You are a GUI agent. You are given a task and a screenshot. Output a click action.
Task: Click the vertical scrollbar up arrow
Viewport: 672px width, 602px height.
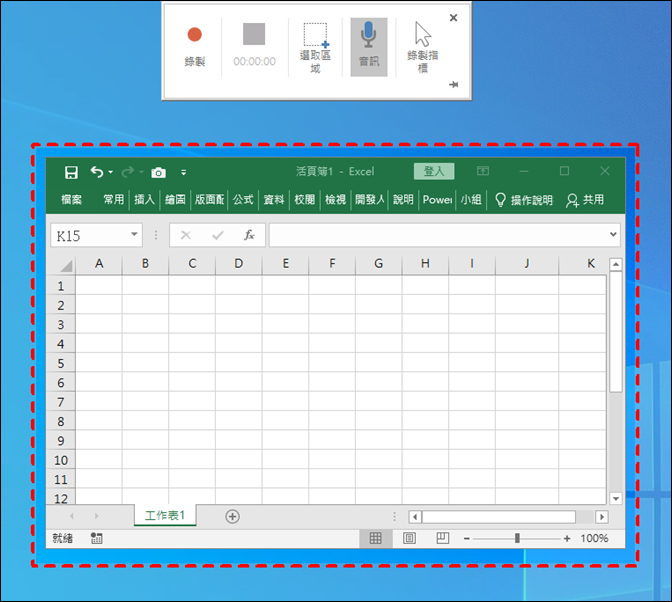[x=616, y=264]
